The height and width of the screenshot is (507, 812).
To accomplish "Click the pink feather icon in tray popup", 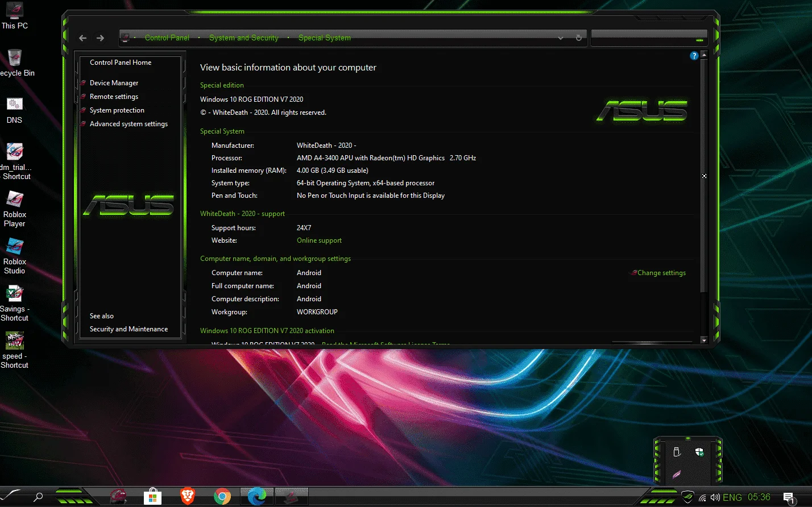I will coord(677,474).
